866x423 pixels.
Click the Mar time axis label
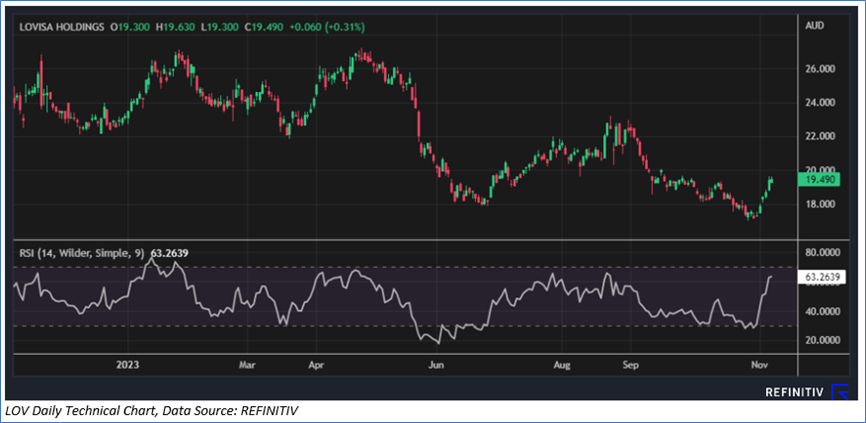coord(247,365)
